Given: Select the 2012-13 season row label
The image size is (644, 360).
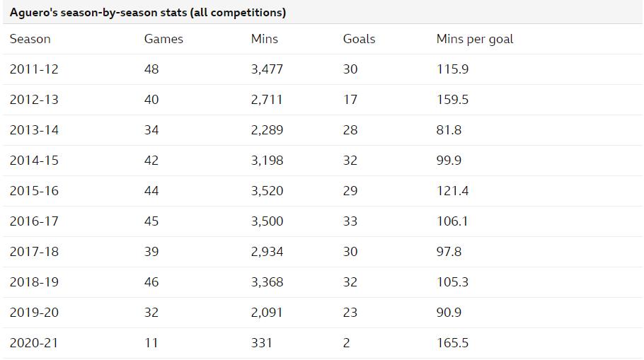Looking at the screenshot, I should point(34,100).
